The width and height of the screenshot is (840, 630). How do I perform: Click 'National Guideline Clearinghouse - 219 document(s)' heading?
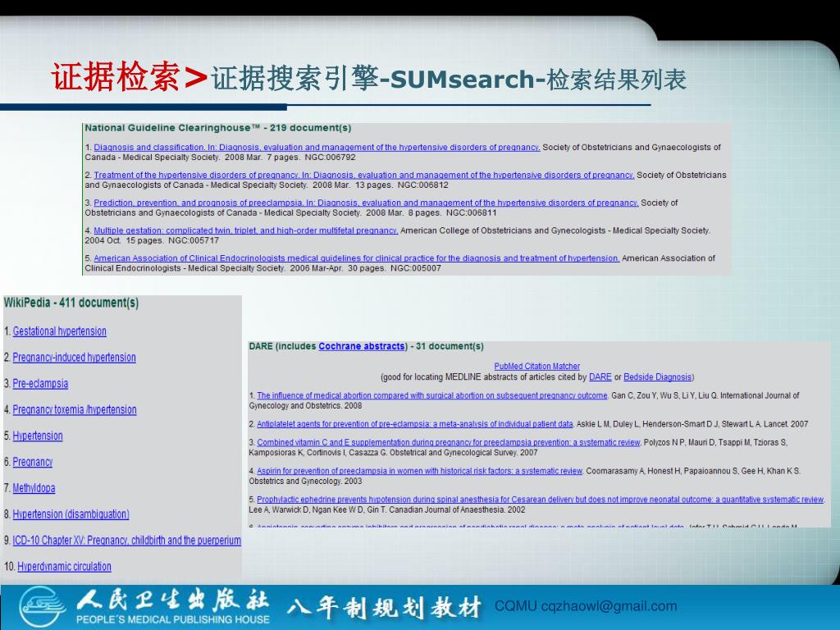(218, 128)
